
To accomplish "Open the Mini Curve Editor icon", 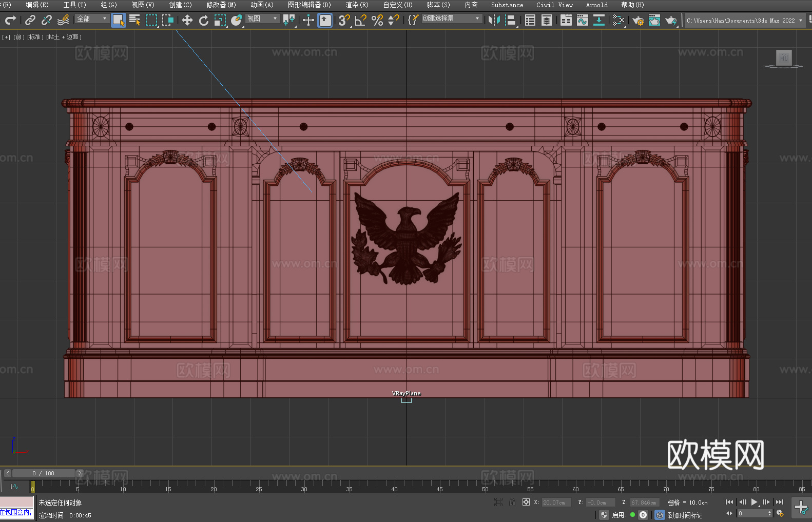I will [x=14, y=486].
